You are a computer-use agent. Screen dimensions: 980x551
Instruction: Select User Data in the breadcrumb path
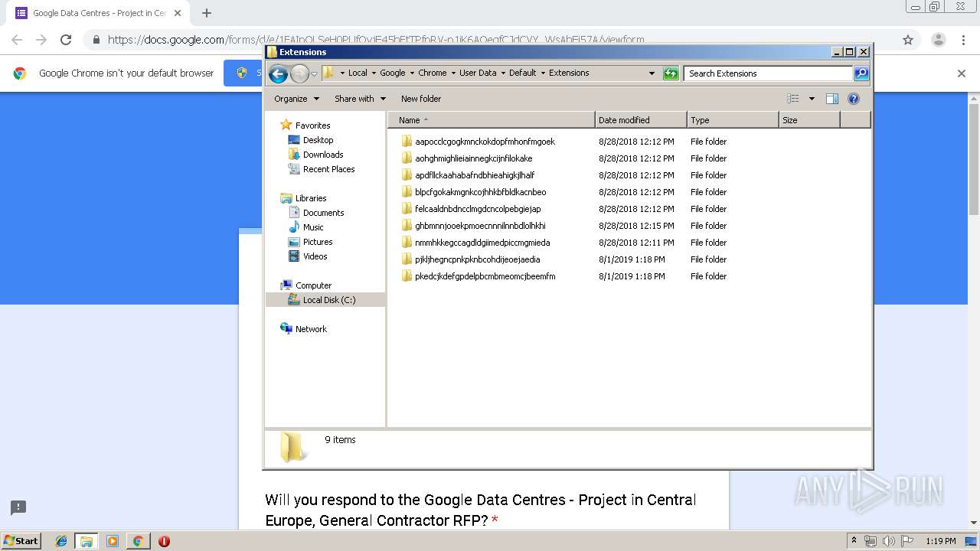(478, 73)
